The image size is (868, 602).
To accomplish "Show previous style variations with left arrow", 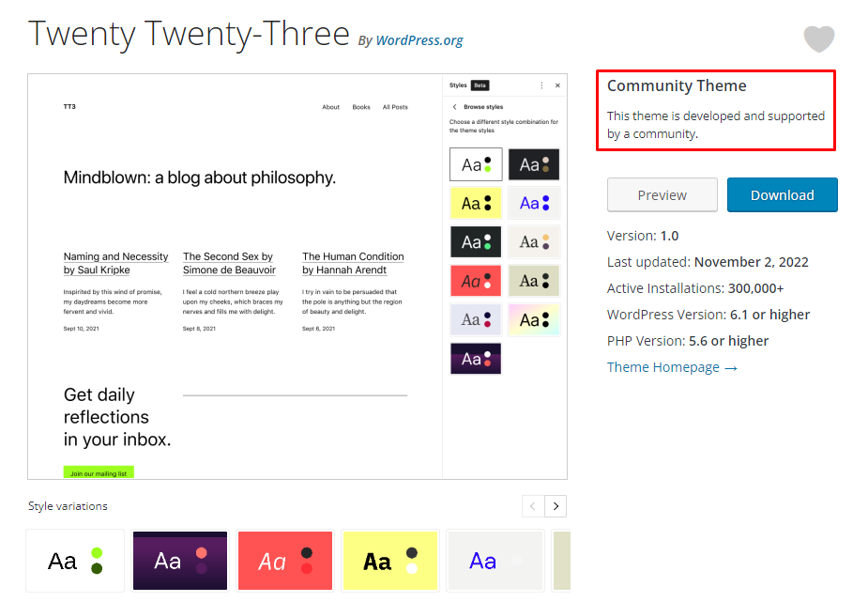I will click(532, 505).
